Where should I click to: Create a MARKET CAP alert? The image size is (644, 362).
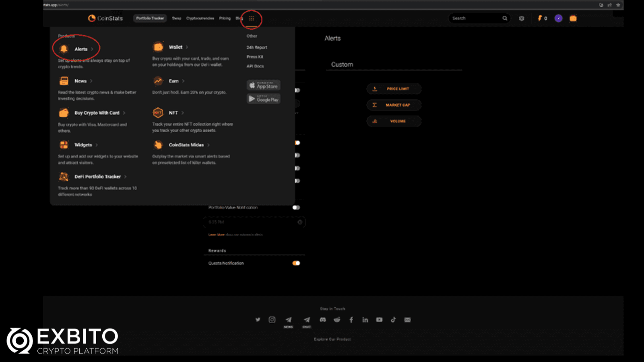click(394, 105)
